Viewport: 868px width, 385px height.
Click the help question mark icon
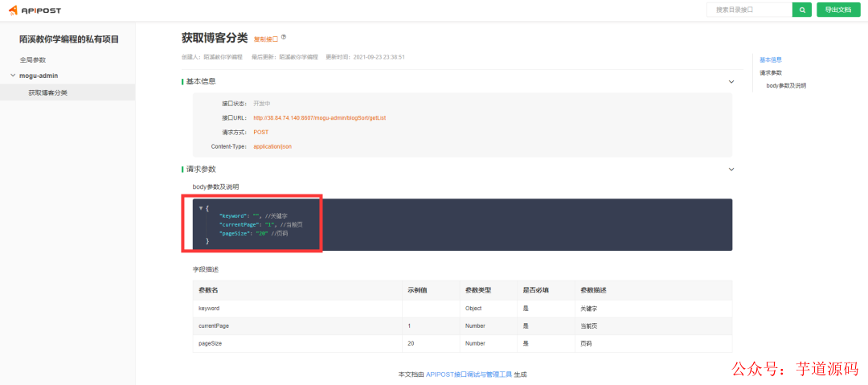click(x=284, y=37)
